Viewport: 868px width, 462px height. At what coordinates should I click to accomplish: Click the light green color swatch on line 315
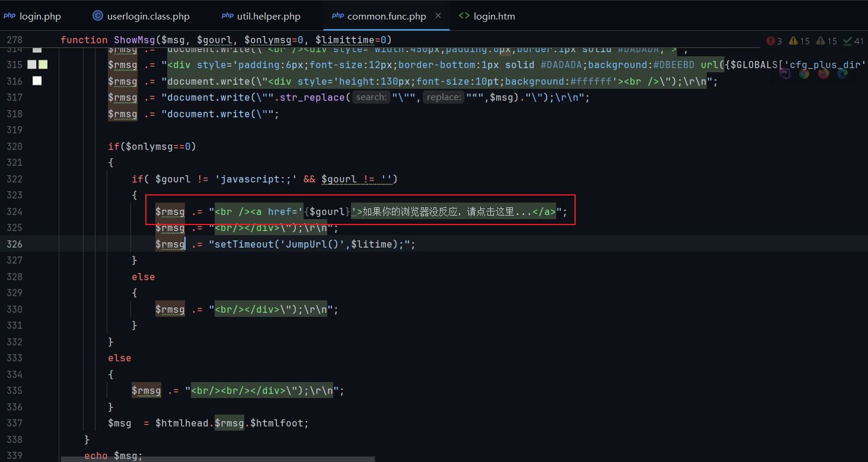pyautogui.click(x=43, y=65)
